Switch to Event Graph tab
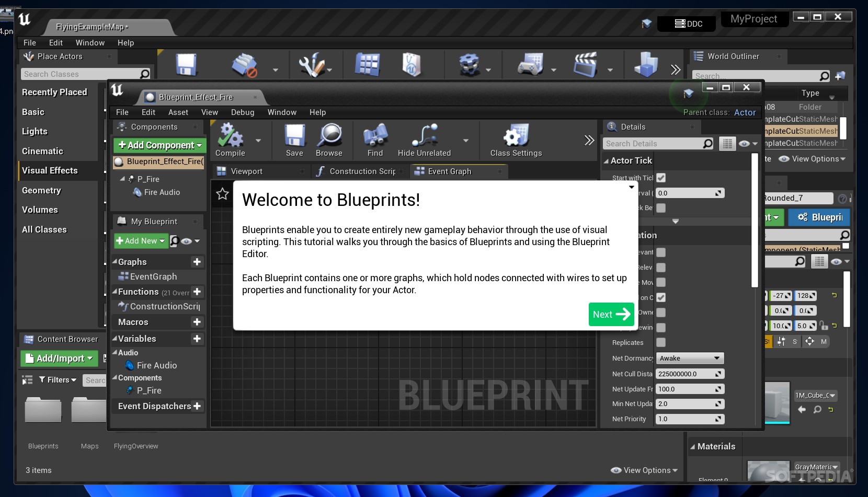This screenshot has height=497, width=868. click(x=459, y=171)
